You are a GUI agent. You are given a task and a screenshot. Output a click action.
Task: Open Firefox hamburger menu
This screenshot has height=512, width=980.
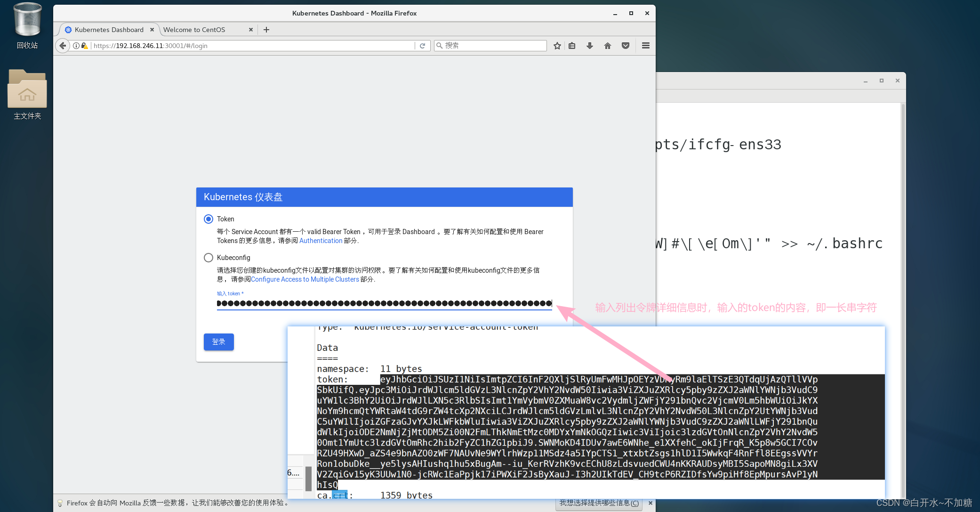pyautogui.click(x=646, y=46)
